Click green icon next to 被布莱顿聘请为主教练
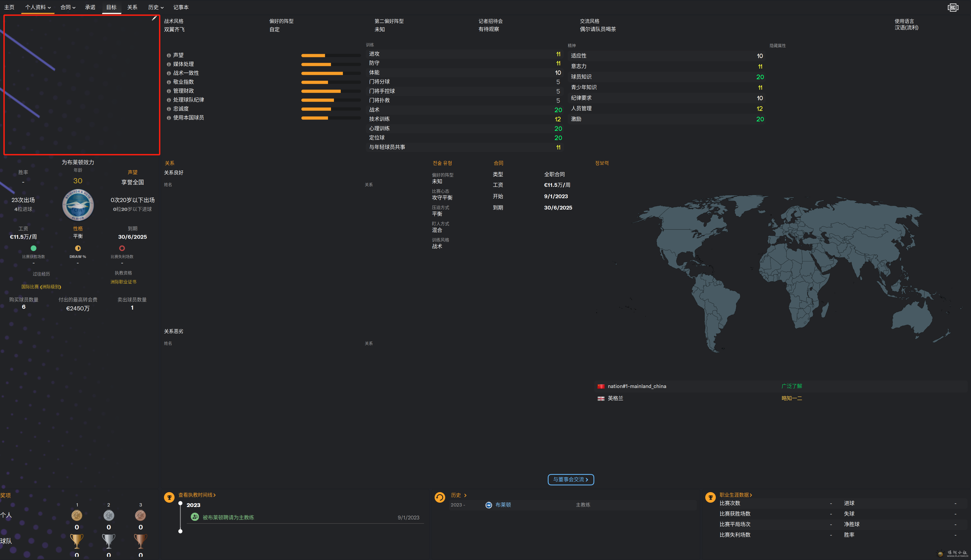Screen dimensions: 971x560 [195, 517]
